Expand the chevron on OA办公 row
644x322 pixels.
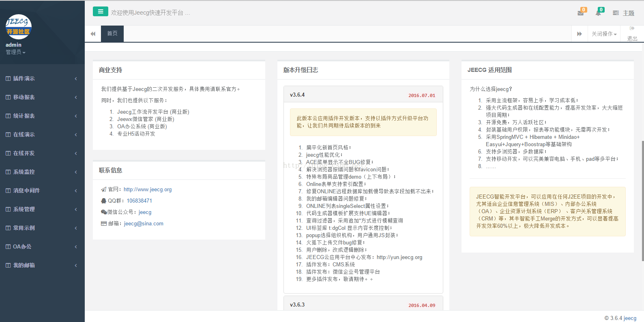click(76, 247)
